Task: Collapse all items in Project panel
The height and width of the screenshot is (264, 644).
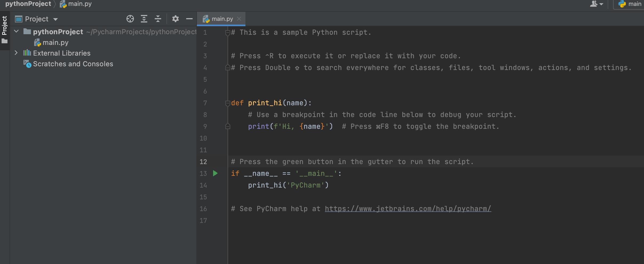Action: 158,19
